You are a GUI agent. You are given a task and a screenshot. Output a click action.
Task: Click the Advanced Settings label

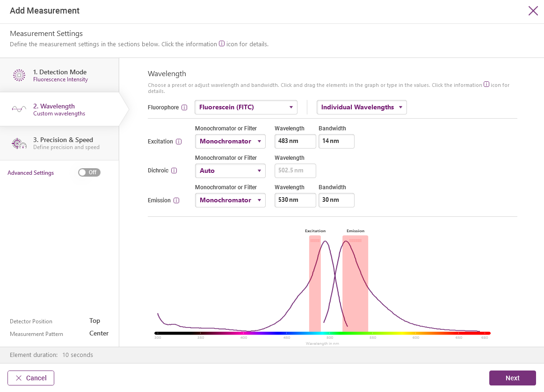point(30,172)
